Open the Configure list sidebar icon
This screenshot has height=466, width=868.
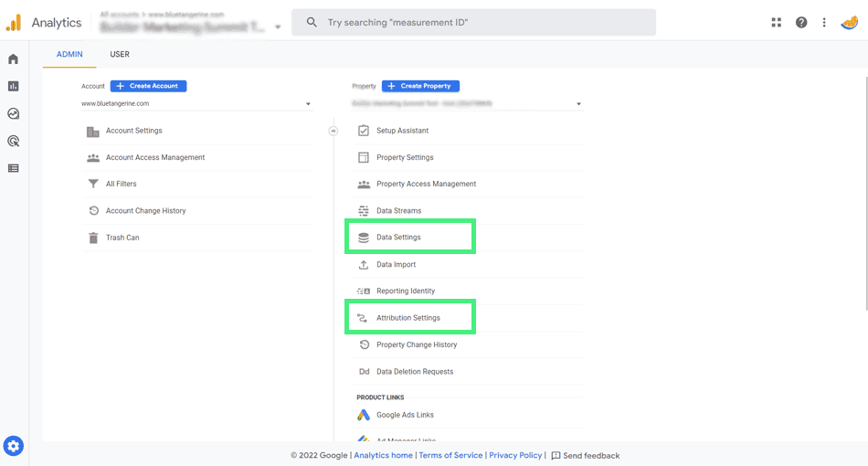click(14, 168)
